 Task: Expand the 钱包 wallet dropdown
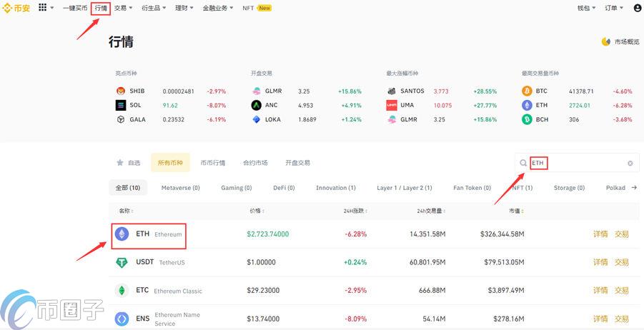pos(587,8)
